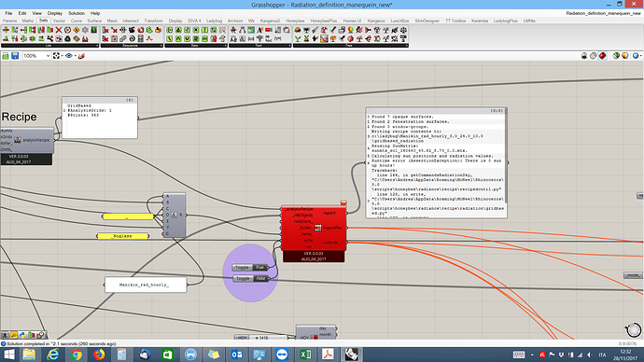Click the red X cull icon in List panel
Screen dimensions: 644x362
pos(59,30)
